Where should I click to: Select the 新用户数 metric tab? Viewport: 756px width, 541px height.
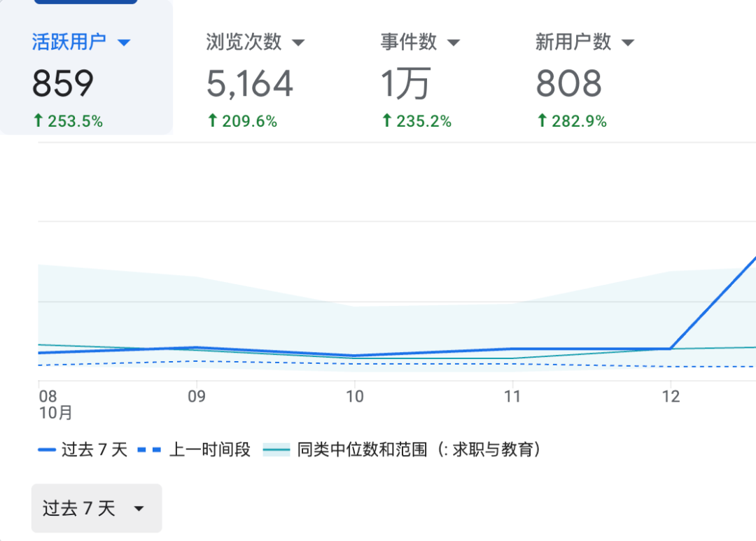point(584,80)
